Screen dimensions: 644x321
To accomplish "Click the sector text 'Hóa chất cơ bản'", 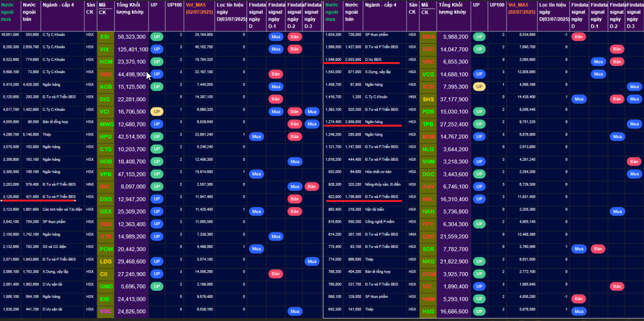I will [x=378, y=172].
